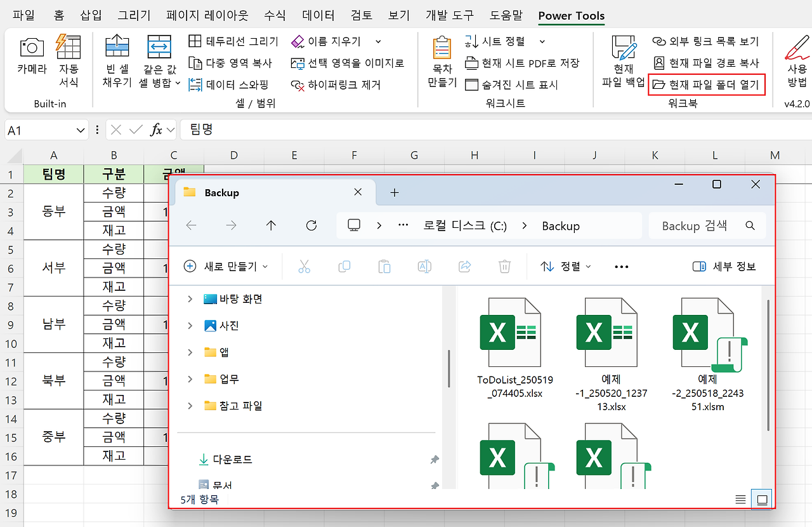Click 외부 링크 목록 보기
The image size is (812, 527).
(705, 41)
